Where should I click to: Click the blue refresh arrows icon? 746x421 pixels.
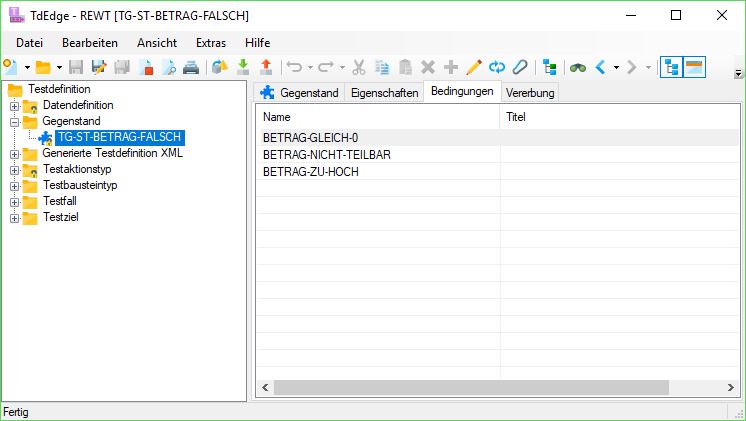pyautogui.click(x=496, y=68)
